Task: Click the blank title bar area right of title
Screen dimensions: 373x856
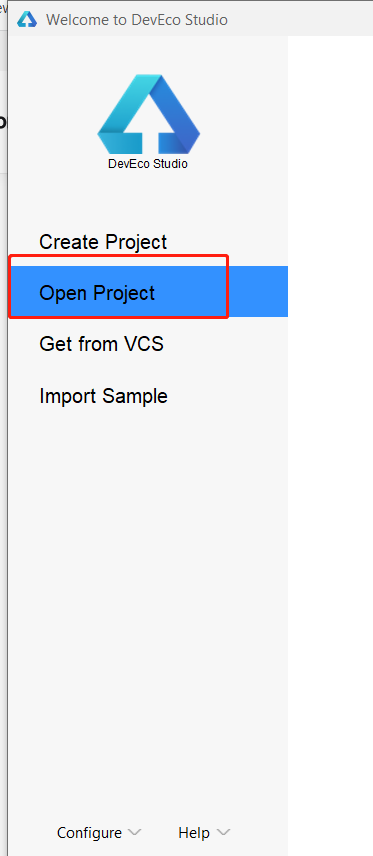Action: (300, 20)
